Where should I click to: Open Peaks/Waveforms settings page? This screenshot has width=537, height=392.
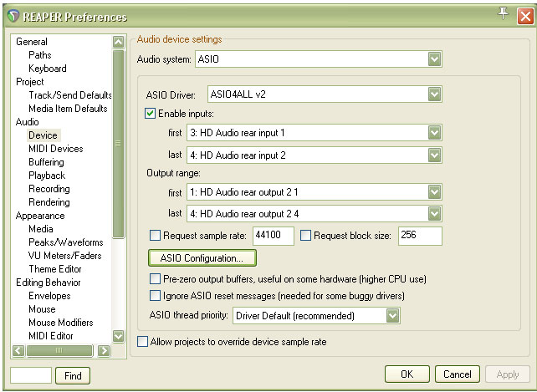tap(66, 242)
